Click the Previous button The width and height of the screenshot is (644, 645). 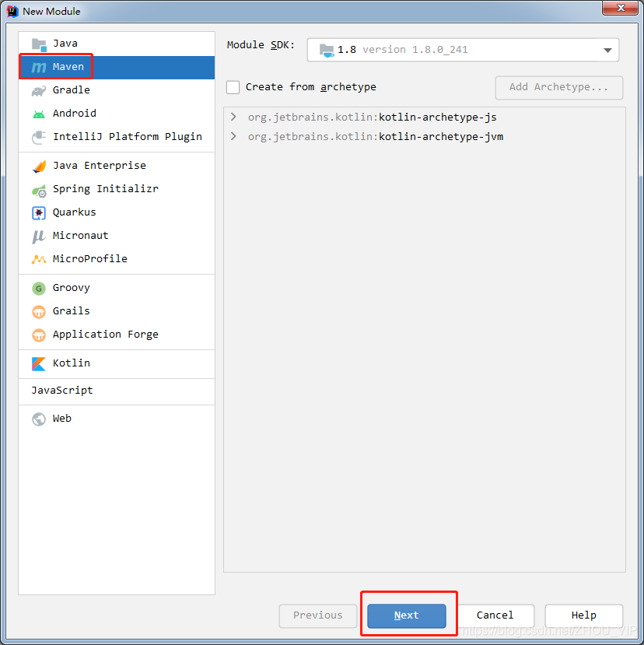[x=317, y=615]
